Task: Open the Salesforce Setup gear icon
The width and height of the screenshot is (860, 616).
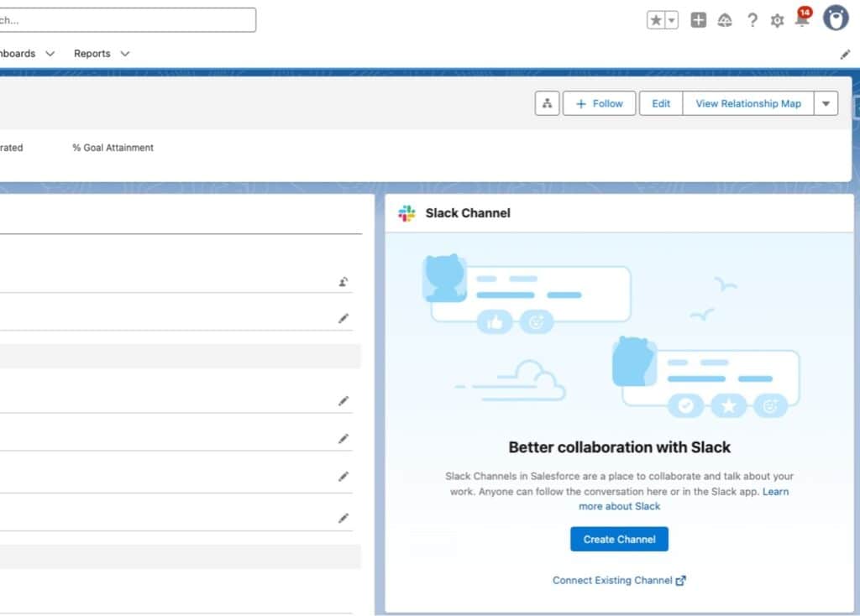Action: pos(777,19)
